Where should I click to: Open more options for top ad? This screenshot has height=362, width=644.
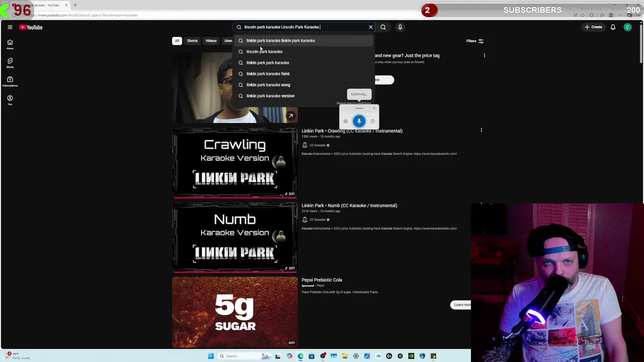tap(484, 55)
